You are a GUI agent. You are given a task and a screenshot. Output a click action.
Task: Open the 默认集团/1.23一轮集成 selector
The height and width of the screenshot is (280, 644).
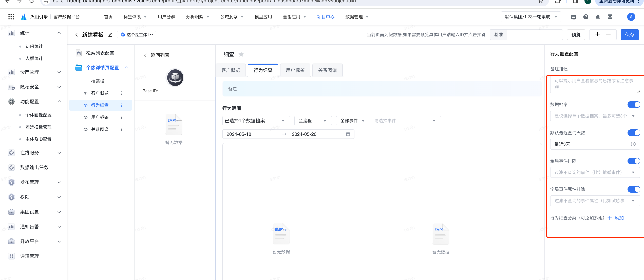[531, 17]
